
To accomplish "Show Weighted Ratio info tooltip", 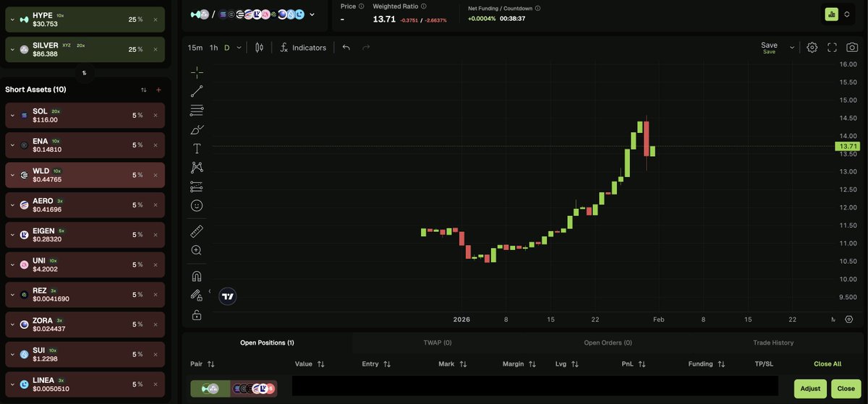I will click(x=423, y=7).
